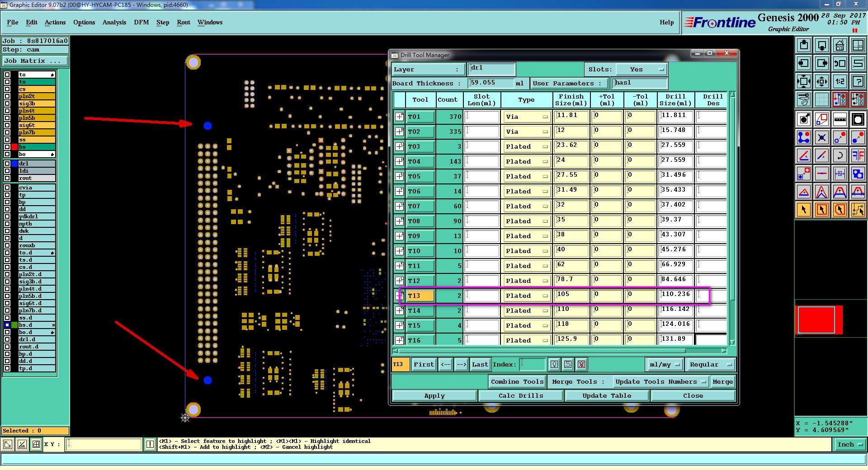Open the Type dropdown for tool T05
This screenshot has width=868, height=470.
click(x=526, y=176)
